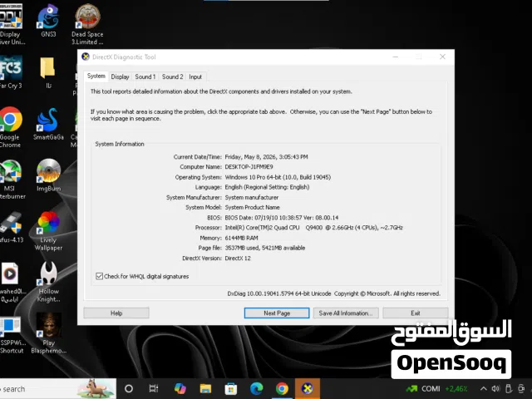This screenshot has height=399, width=532.
Task: Click the volume speaker tray icon
Action: (x=495, y=389)
